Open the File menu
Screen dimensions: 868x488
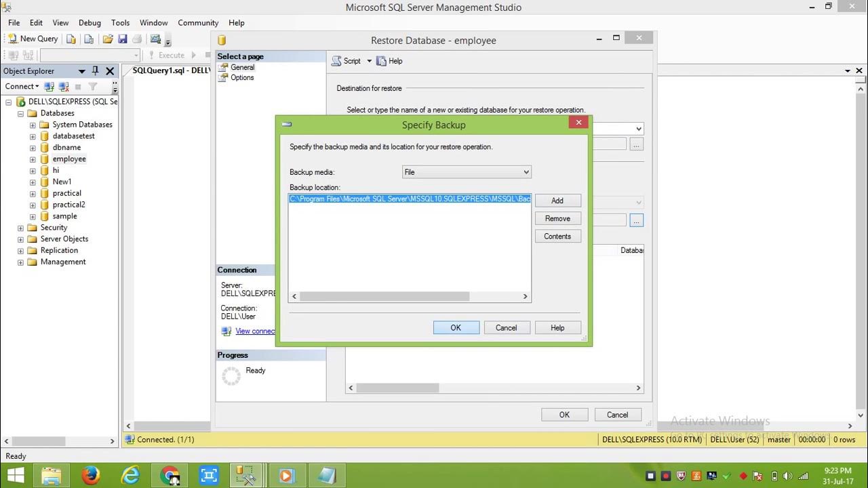click(x=14, y=22)
